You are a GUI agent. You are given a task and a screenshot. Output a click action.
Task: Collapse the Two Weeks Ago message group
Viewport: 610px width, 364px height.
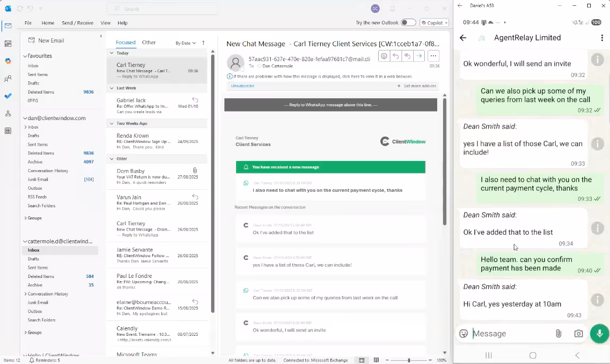click(x=112, y=123)
